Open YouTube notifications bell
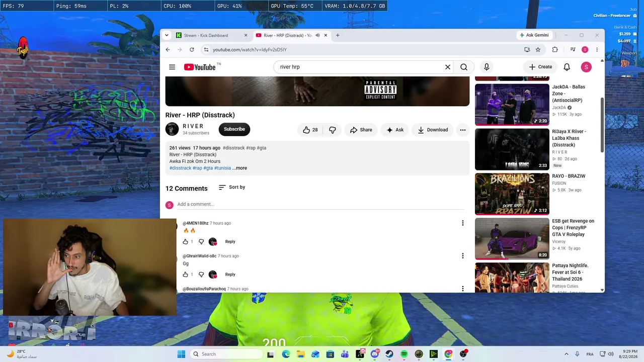Screen dimensions: 644x362 coord(567,67)
